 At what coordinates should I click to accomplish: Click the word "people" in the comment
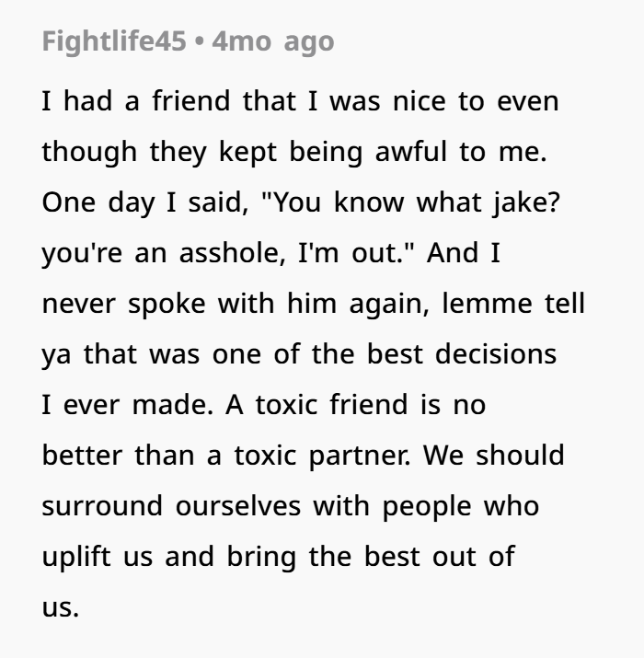[x=427, y=507]
